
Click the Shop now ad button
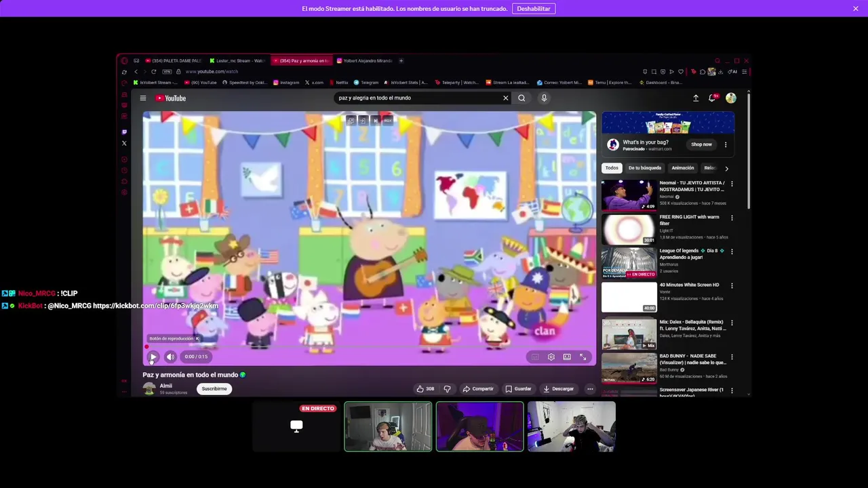702,144
